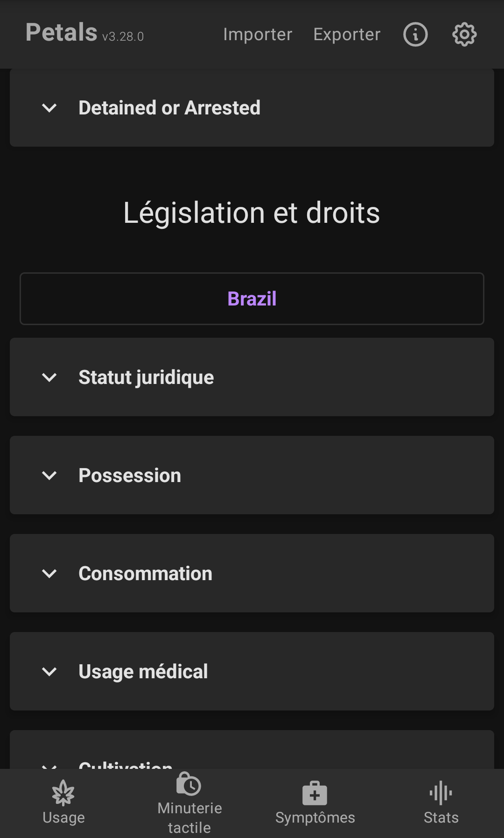Tap the Usage médical section title
Viewport: 504px width, 838px height.
click(143, 672)
